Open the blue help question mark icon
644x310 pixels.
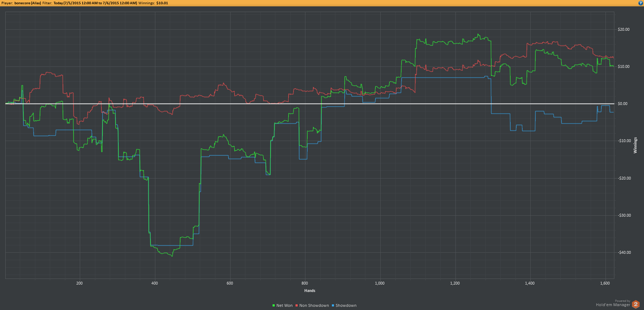[x=640, y=3]
